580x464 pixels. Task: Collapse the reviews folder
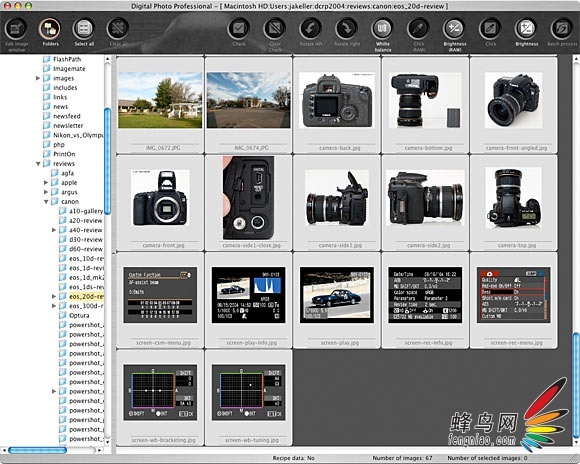tap(38, 164)
